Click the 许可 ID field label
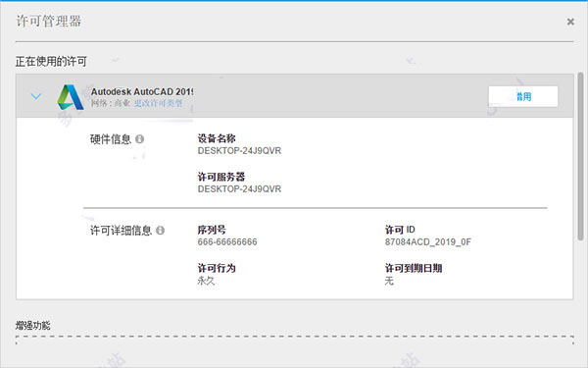The image size is (588, 368). click(400, 230)
